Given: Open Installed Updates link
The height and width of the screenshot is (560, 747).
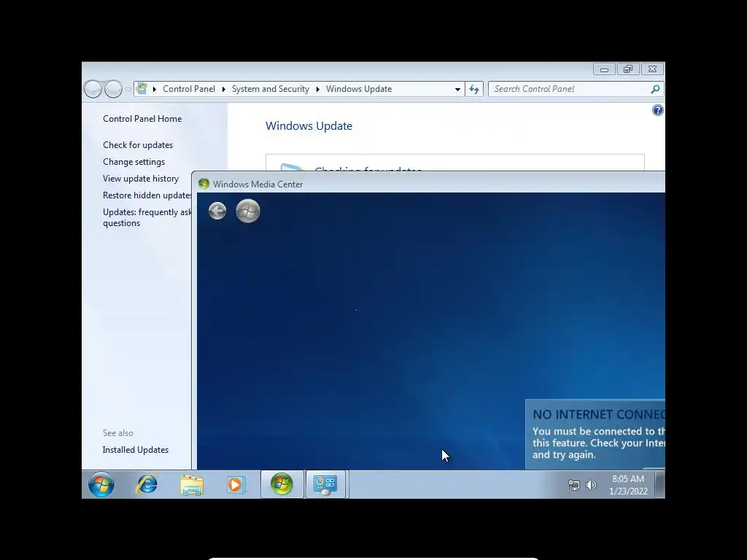Looking at the screenshot, I should click(135, 450).
